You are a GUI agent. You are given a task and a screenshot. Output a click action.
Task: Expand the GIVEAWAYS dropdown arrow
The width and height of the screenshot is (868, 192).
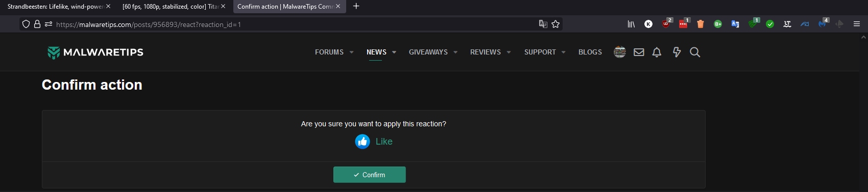pos(455,52)
